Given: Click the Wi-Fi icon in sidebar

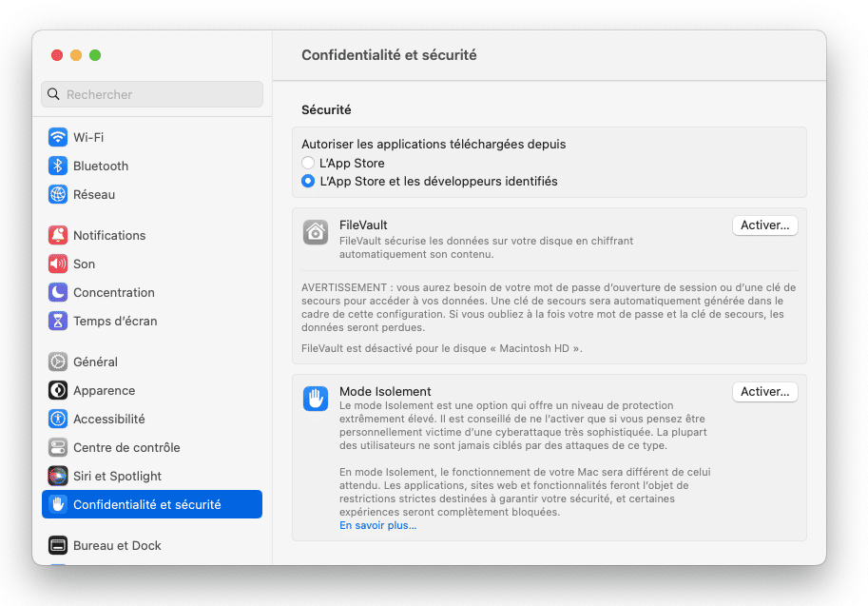Looking at the screenshot, I should pos(58,137).
